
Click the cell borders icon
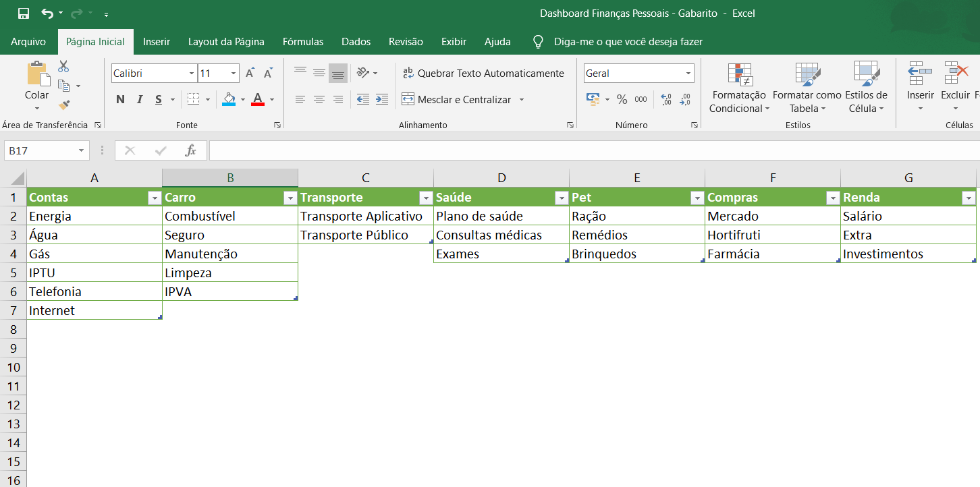click(x=193, y=100)
